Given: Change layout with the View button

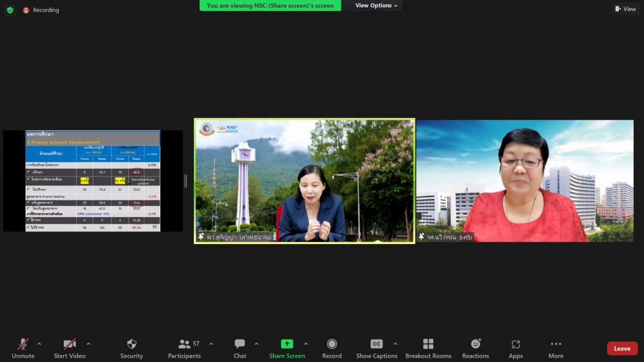Looking at the screenshot, I should 625,9.
